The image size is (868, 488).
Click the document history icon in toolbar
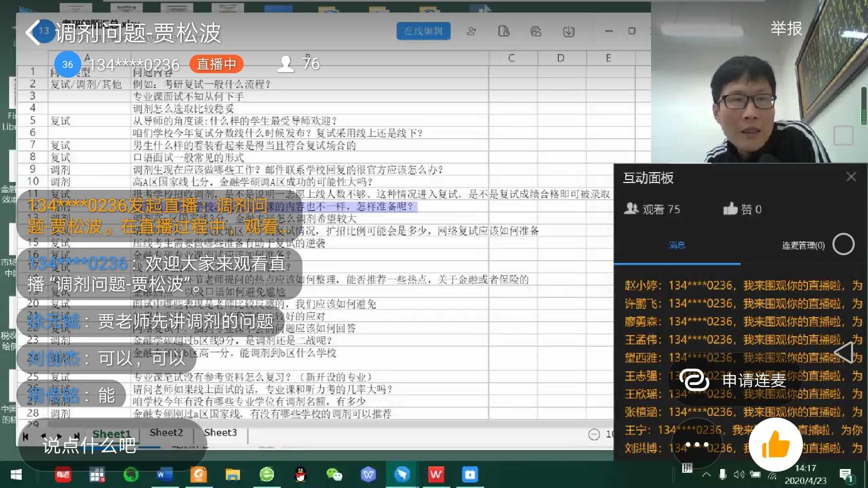(504, 31)
